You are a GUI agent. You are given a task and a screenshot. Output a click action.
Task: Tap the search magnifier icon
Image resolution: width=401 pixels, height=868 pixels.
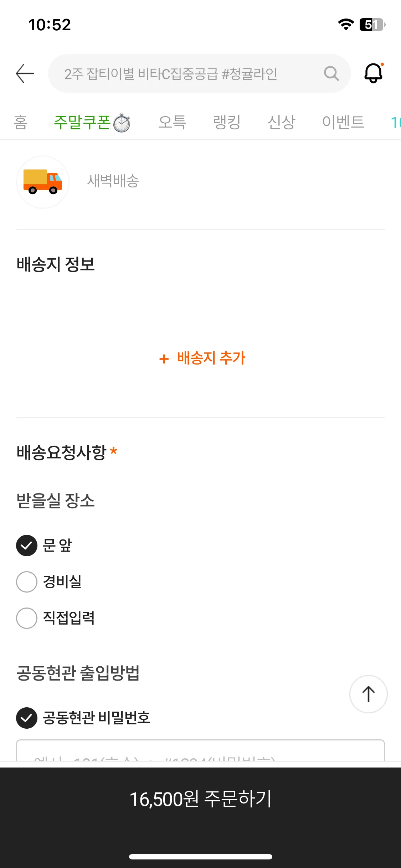coord(331,73)
